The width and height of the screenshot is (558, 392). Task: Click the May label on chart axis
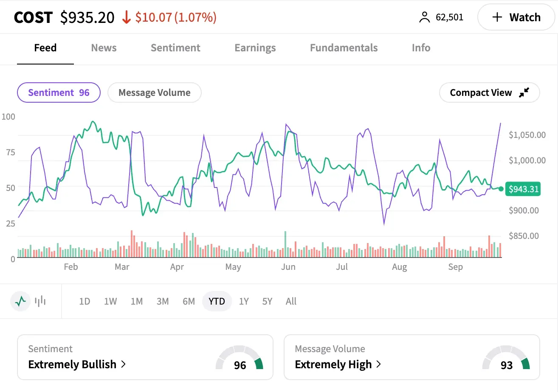coord(233,267)
